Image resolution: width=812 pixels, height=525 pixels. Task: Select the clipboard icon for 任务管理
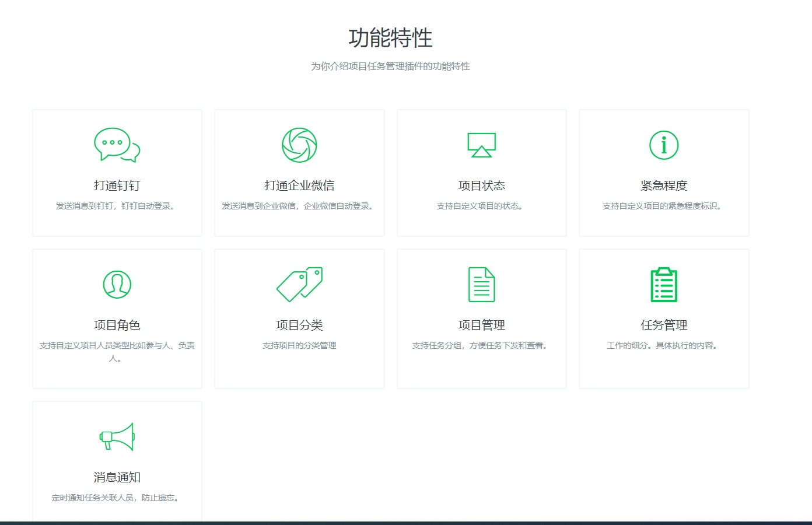click(663, 284)
